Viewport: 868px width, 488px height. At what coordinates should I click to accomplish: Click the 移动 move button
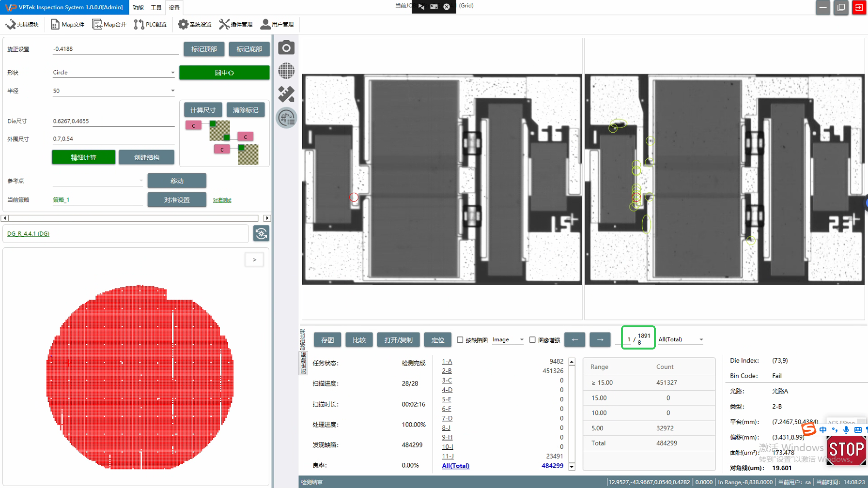click(x=177, y=181)
